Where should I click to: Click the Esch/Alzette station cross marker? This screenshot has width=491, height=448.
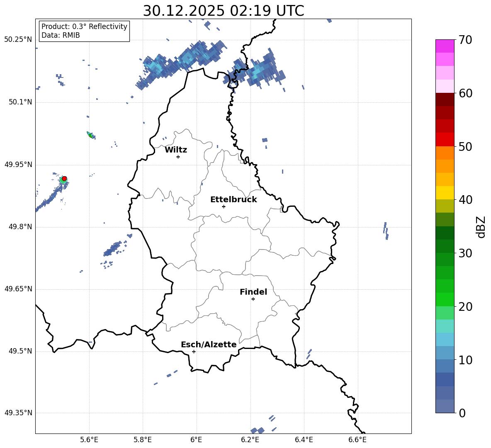[194, 351]
